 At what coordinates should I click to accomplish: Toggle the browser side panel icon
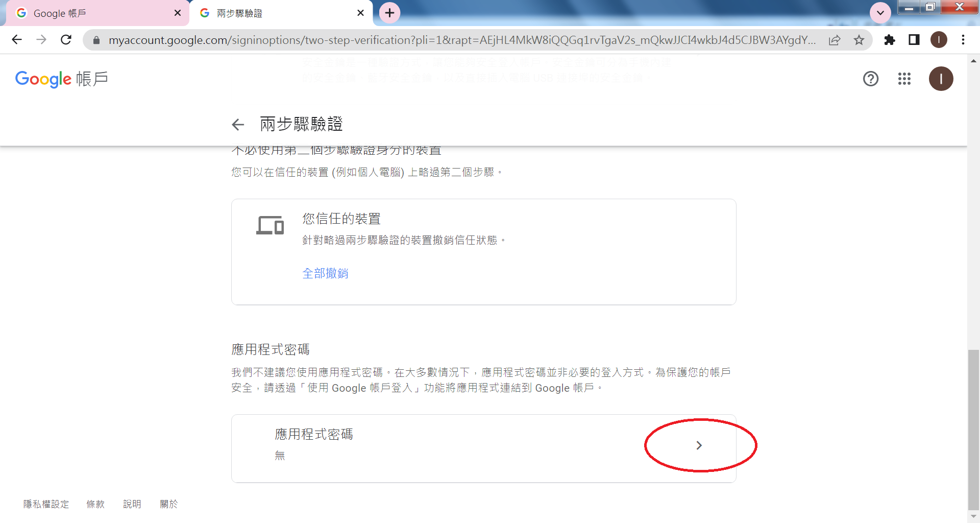(914, 40)
